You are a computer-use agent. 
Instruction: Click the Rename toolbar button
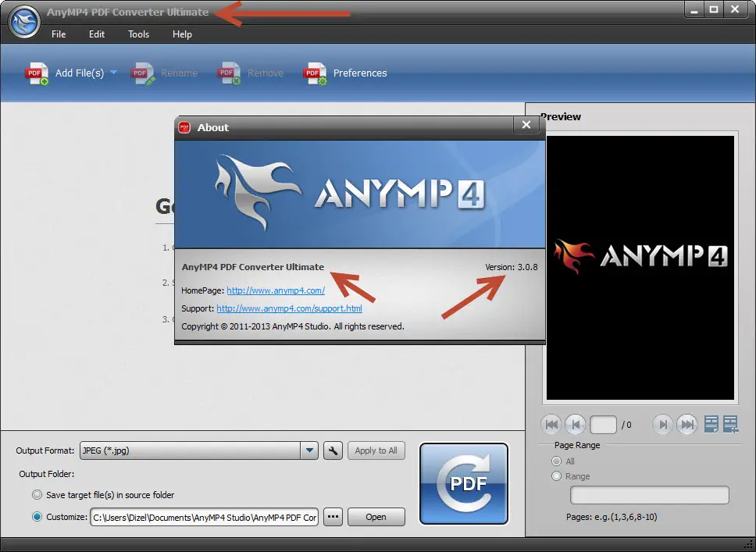click(x=165, y=73)
